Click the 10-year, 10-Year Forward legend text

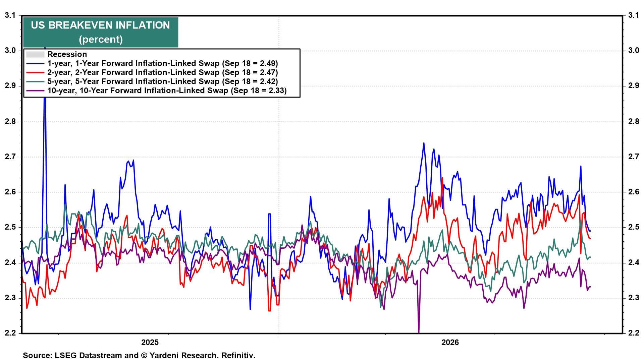click(x=167, y=90)
